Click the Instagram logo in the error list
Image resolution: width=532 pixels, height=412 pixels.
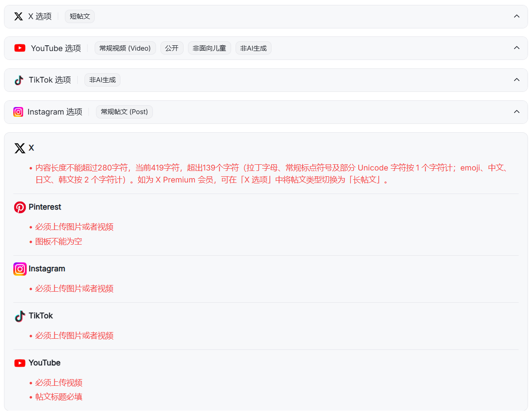[x=20, y=269]
